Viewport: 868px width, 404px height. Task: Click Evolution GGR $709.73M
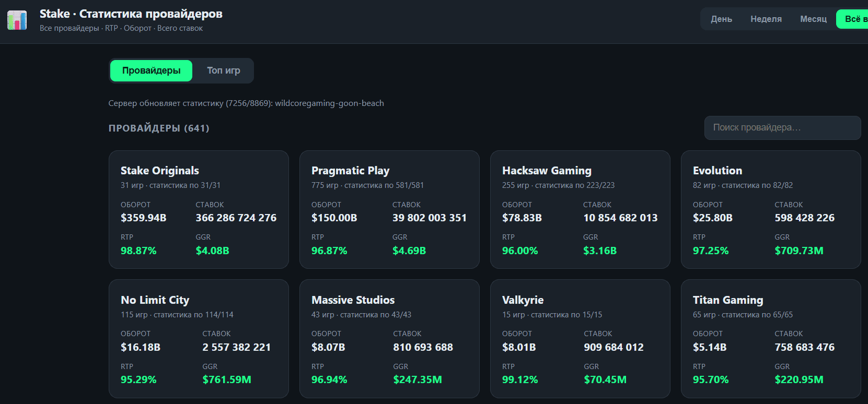799,251
